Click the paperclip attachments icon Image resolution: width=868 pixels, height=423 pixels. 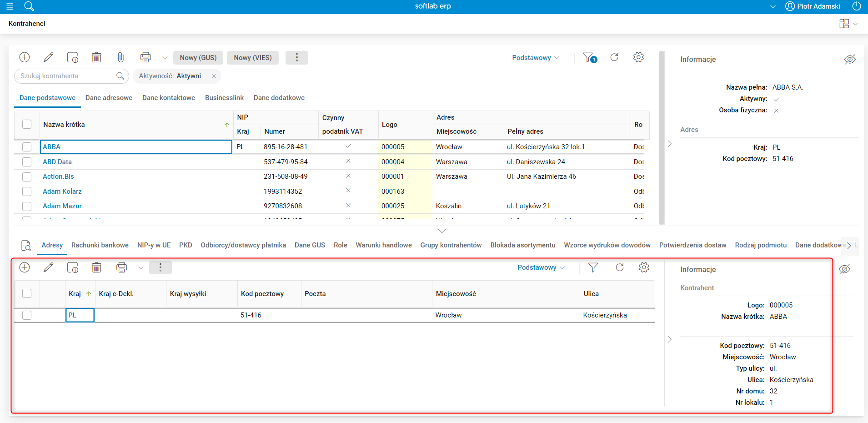point(120,57)
